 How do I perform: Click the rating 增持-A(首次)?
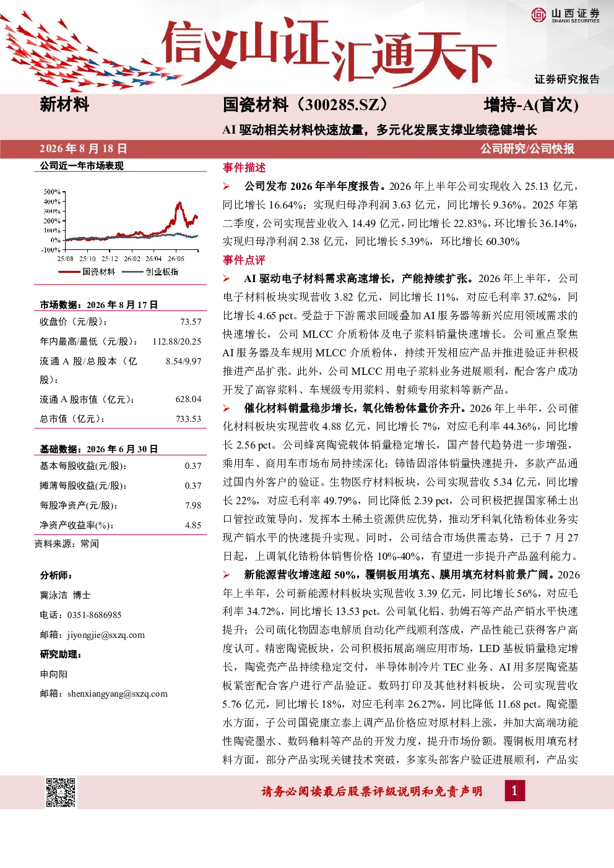tap(531, 105)
